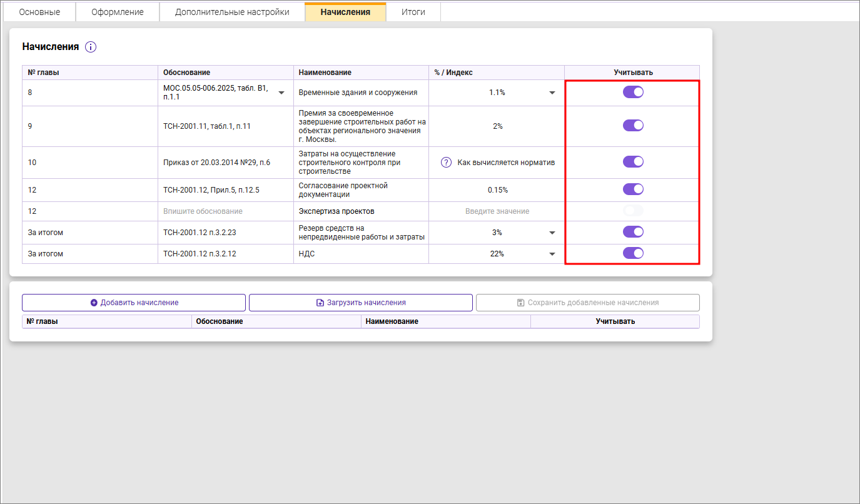Viewport: 860px width, 504px height.
Task: Click the info icon next to Начисления heading
Action: click(x=91, y=47)
